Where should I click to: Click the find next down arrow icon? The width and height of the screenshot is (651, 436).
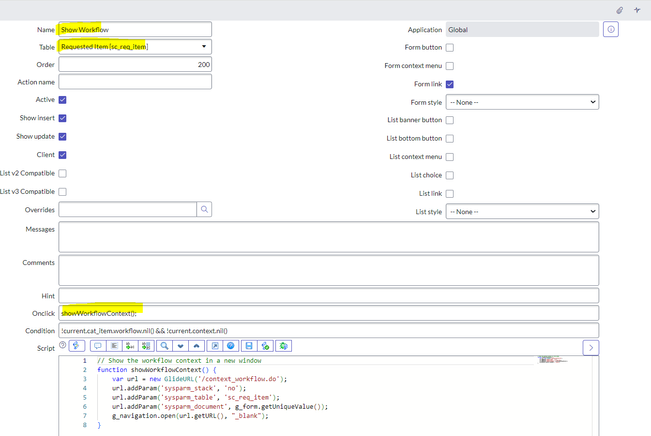[x=180, y=346]
